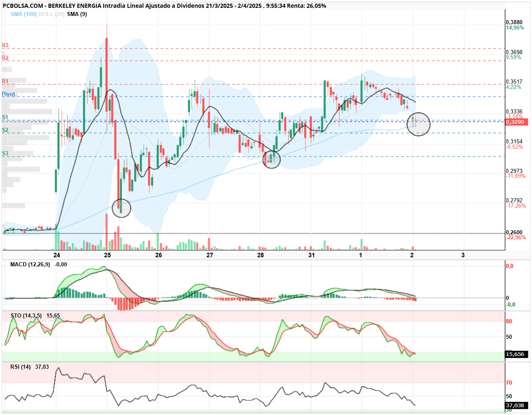Image resolution: width=532 pixels, height=415 pixels.
Task: Click the RSI value tag 37,038
Action: 516,405
